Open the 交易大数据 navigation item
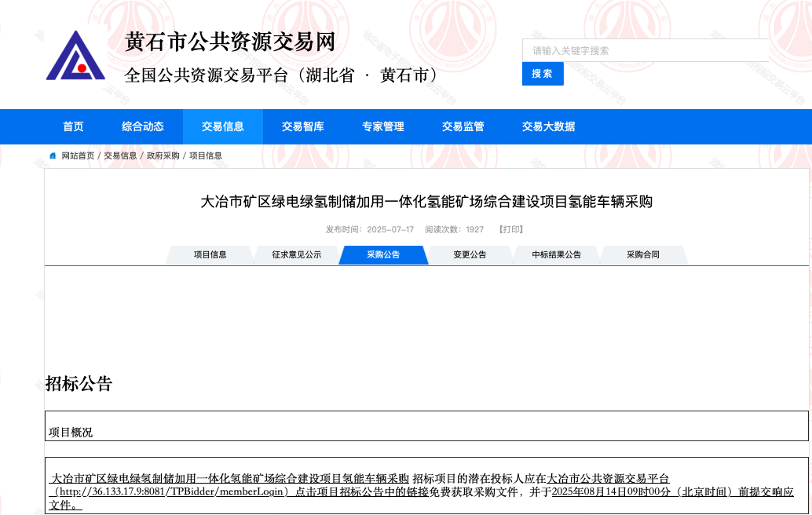Viewport: 812px width, 515px height. pyautogui.click(x=549, y=126)
